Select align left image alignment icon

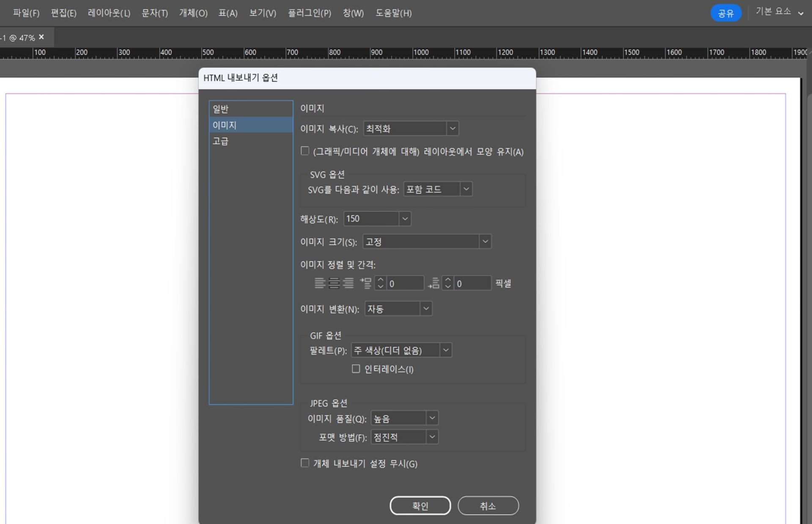(x=320, y=283)
